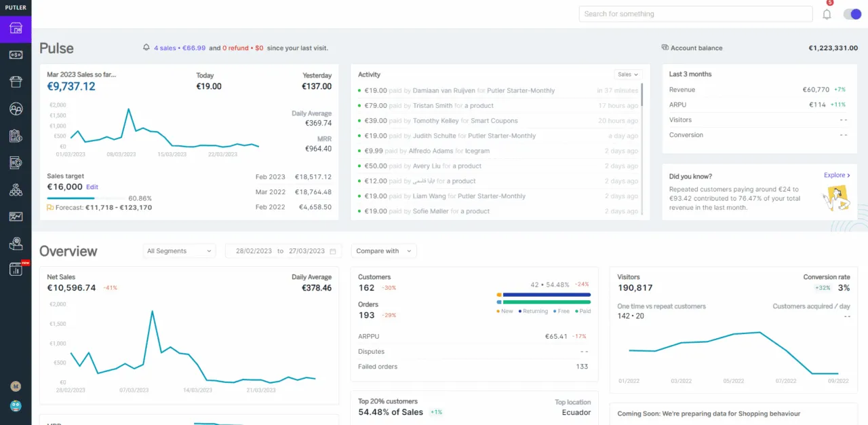Click the MRR €964.40 value
The height and width of the screenshot is (425, 868).
pyautogui.click(x=318, y=148)
